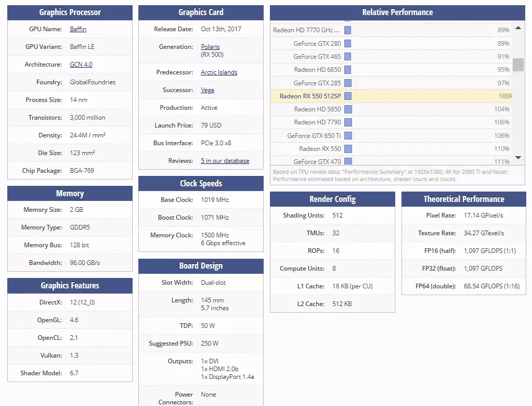This screenshot has height=406, width=532.
Task: Click the performance bar for GeForce GTX 465
Action: coord(347,57)
